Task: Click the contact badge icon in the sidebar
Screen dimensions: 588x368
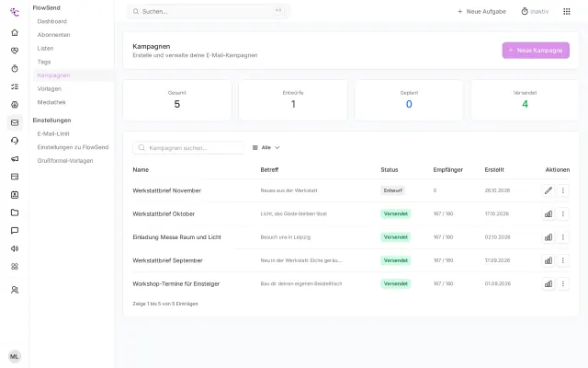Action: [x=15, y=195]
